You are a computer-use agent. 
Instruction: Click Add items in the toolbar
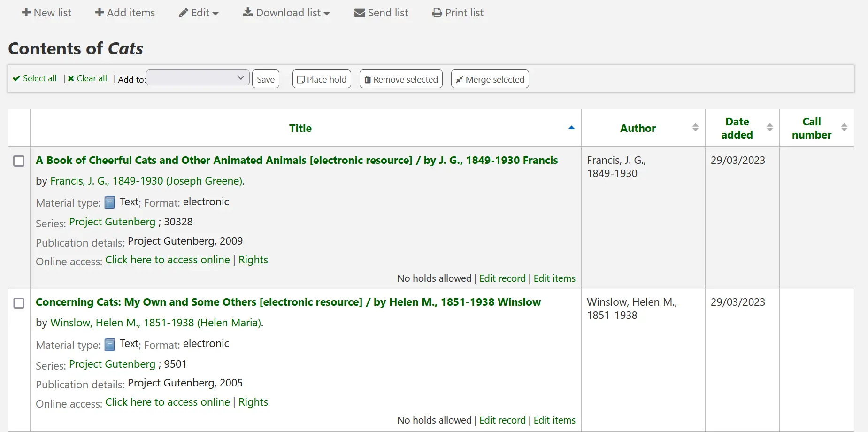coord(125,13)
